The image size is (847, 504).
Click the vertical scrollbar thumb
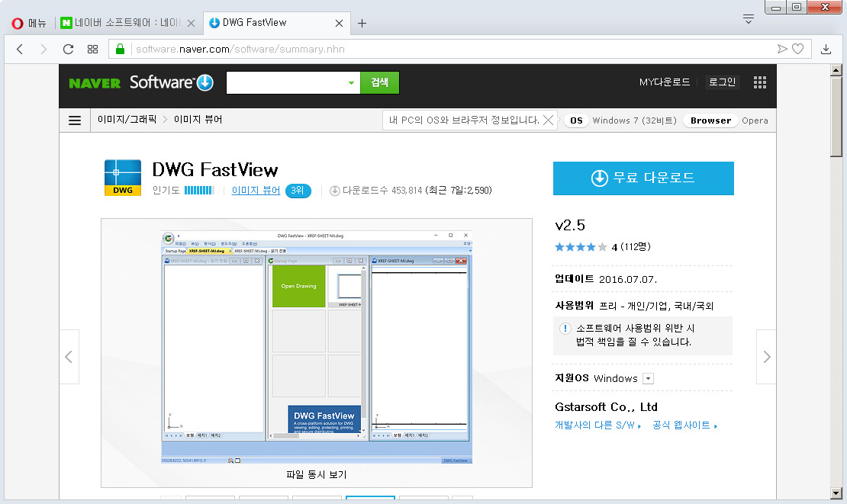click(x=836, y=116)
